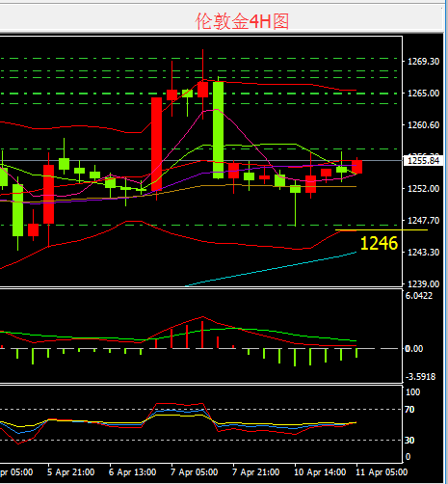Click the 1247.70 price axis label
The width and height of the screenshot is (448, 484).
coord(423,220)
